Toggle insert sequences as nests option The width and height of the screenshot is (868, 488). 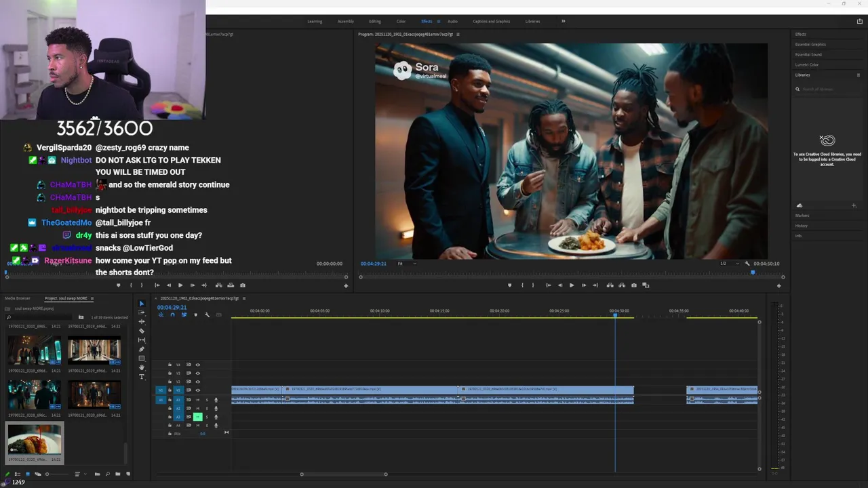point(161,314)
